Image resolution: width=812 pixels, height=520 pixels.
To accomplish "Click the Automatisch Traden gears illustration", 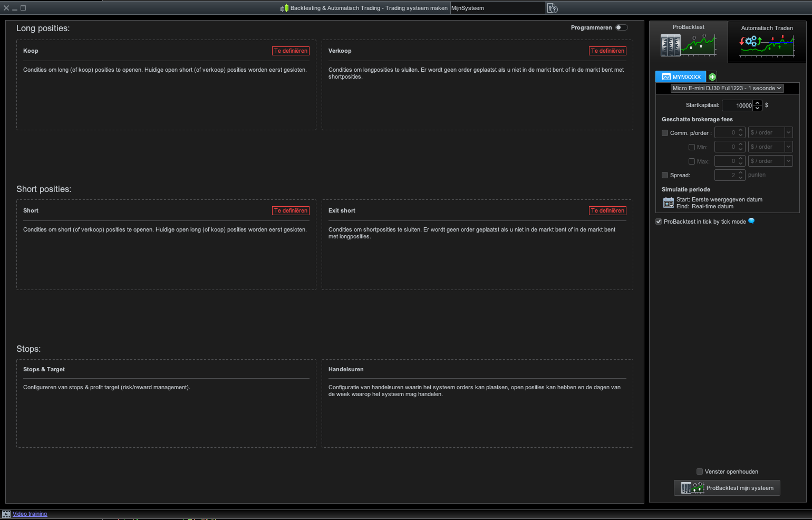I will pos(767,46).
